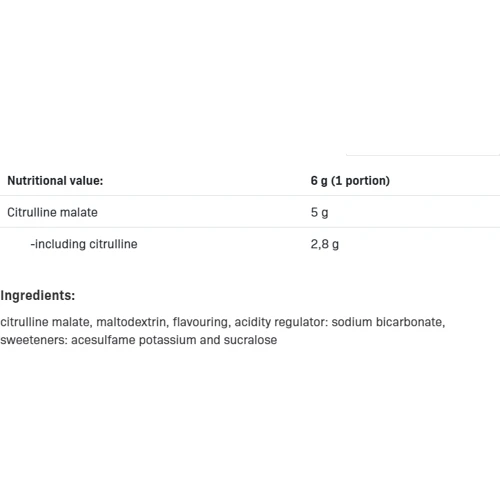The width and height of the screenshot is (500, 500).
Task: Click "sweeteners:" in the ingredients text
Action: pos(34,340)
